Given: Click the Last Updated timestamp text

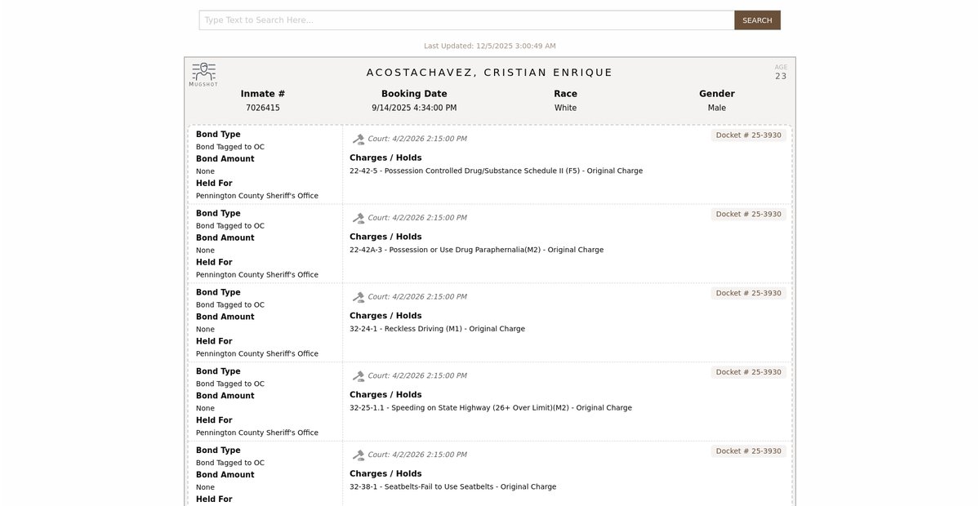Looking at the screenshot, I should [x=489, y=46].
